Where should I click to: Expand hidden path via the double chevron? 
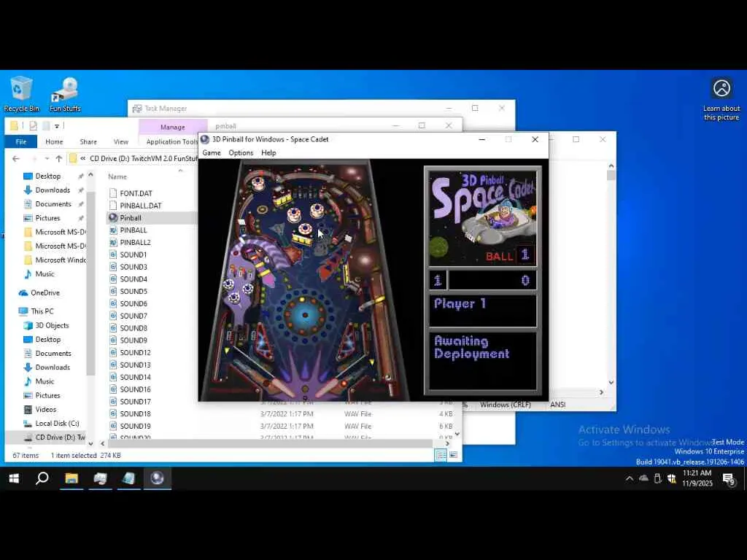(x=83, y=158)
